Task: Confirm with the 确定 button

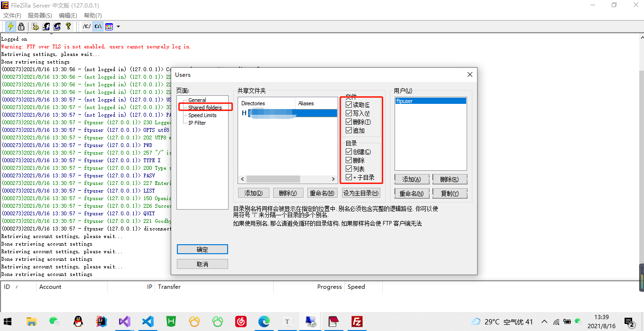Action: coord(202,249)
